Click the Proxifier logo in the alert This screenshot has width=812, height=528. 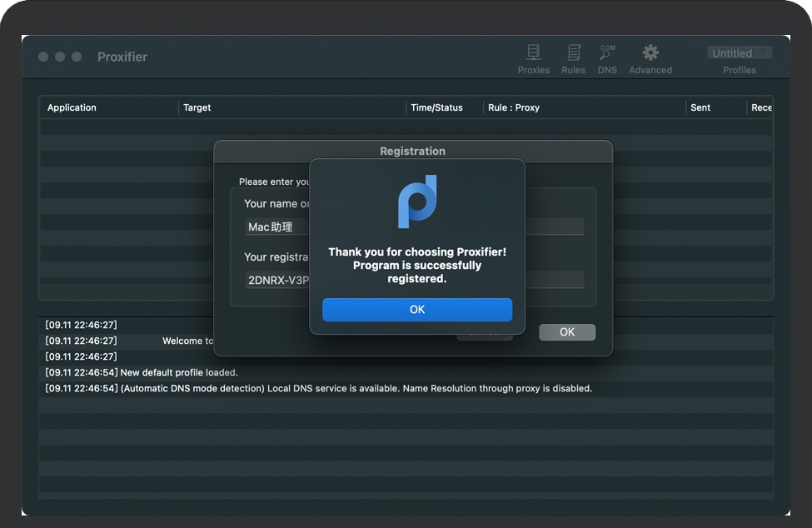[x=417, y=202]
